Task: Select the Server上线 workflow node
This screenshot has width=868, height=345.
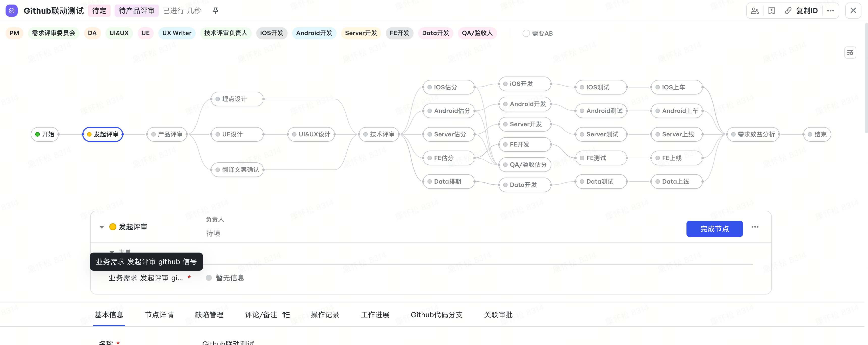Action: tap(677, 134)
